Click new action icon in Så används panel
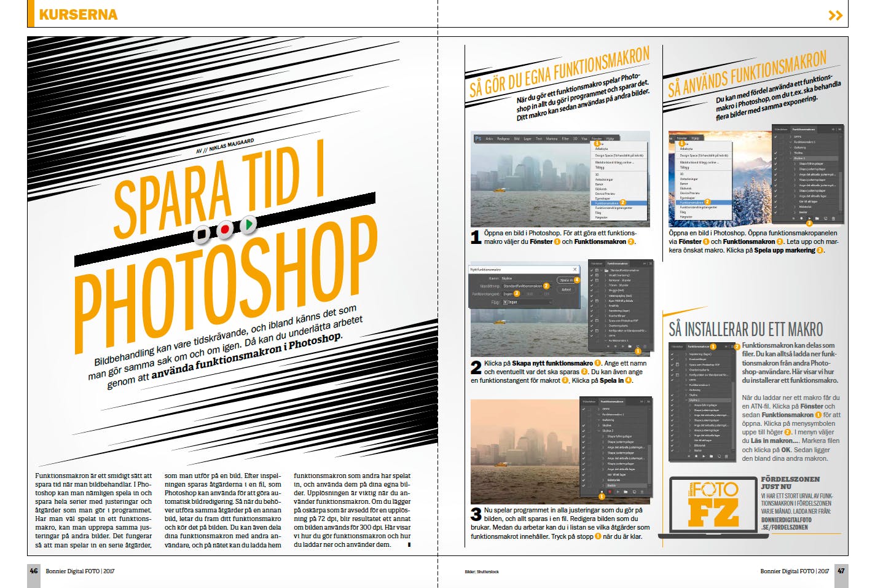875x588 pixels. tap(825, 219)
